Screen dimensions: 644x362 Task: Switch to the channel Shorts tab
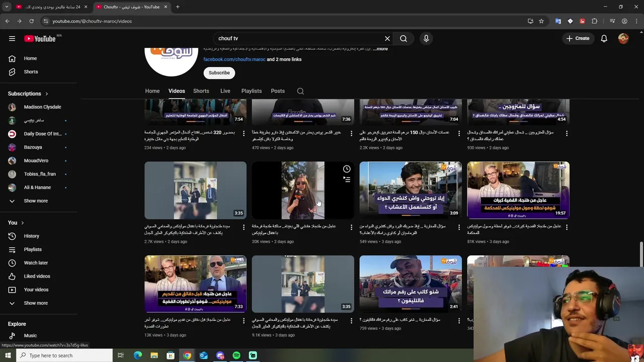(x=201, y=91)
